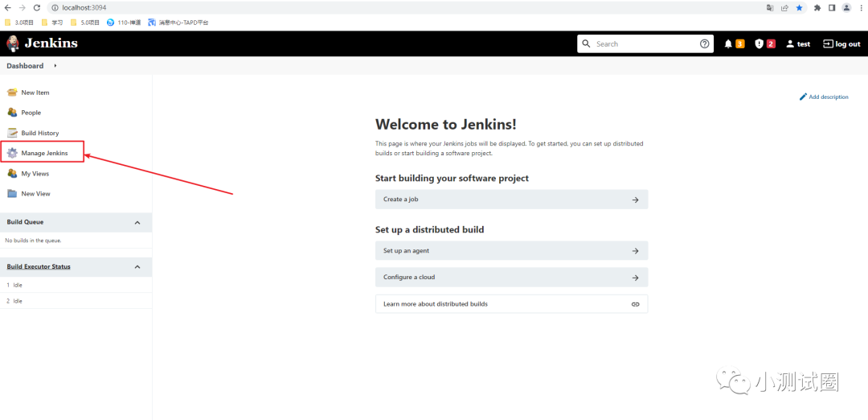Open security warnings shield icon
The image size is (868, 420).
pyautogui.click(x=759, y=43)
